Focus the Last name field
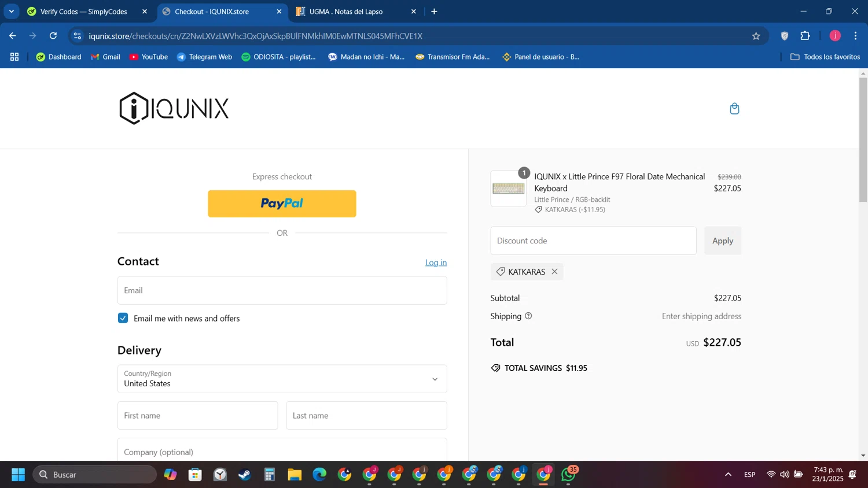Image resolution: width=868 pixels, height=488 pixels. pyautogui.click(x=366, y=416)
